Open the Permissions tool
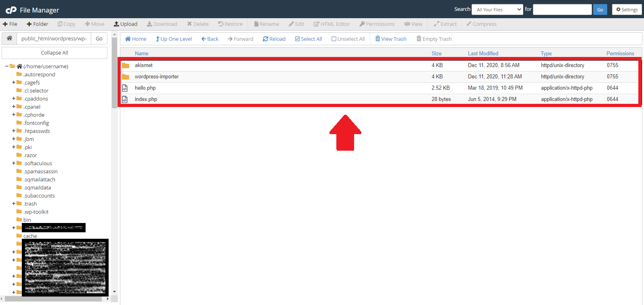The width and height of the screenshot is (644, 305). tap(377, 24)
